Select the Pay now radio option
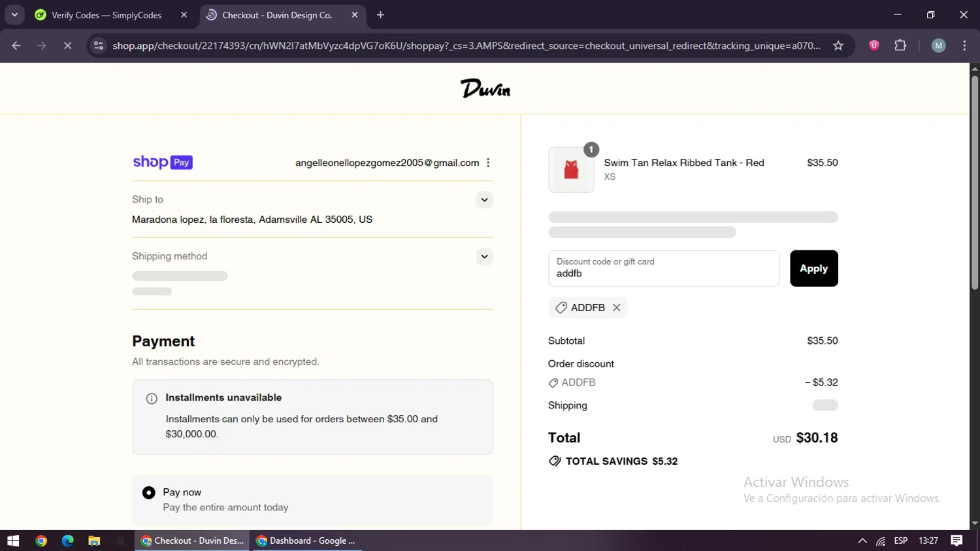The image size is (980, 551). 149,492
